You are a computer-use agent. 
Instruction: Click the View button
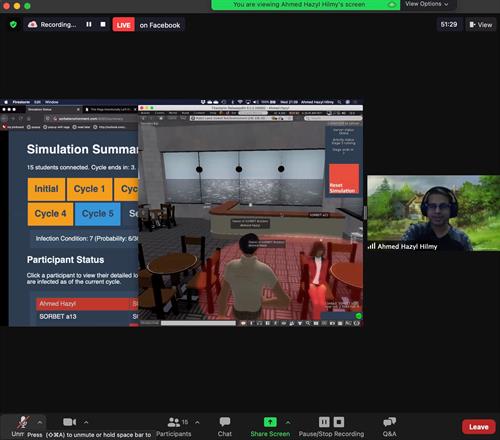tap(481, 25)
